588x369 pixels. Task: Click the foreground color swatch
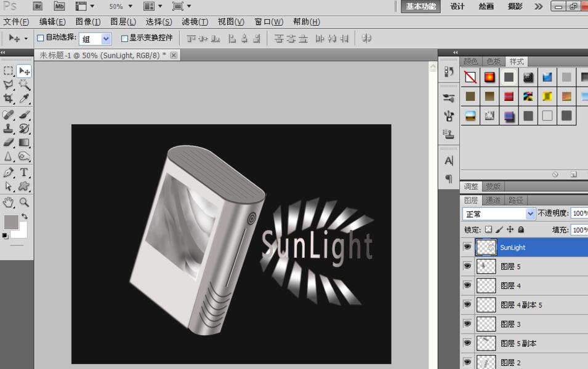(10, 221)
